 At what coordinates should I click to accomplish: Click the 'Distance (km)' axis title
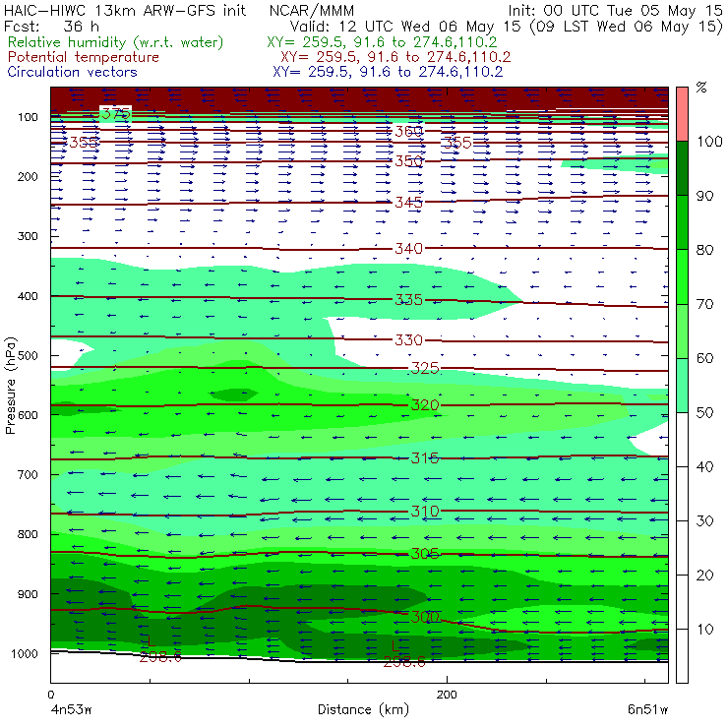pyautogui.click(x=364, y=709)
